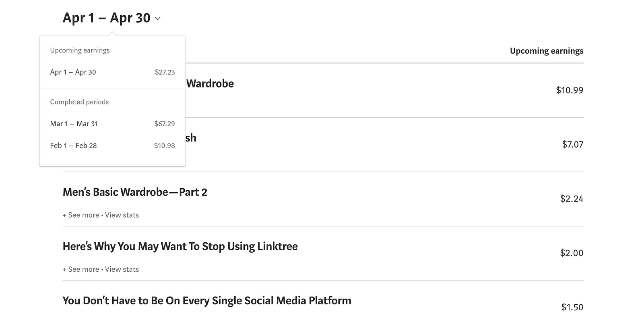644x316 pixels.
Task: Open the Every Single Social Media Platform story
Action: pyautogui.click(x=207, y=301)
